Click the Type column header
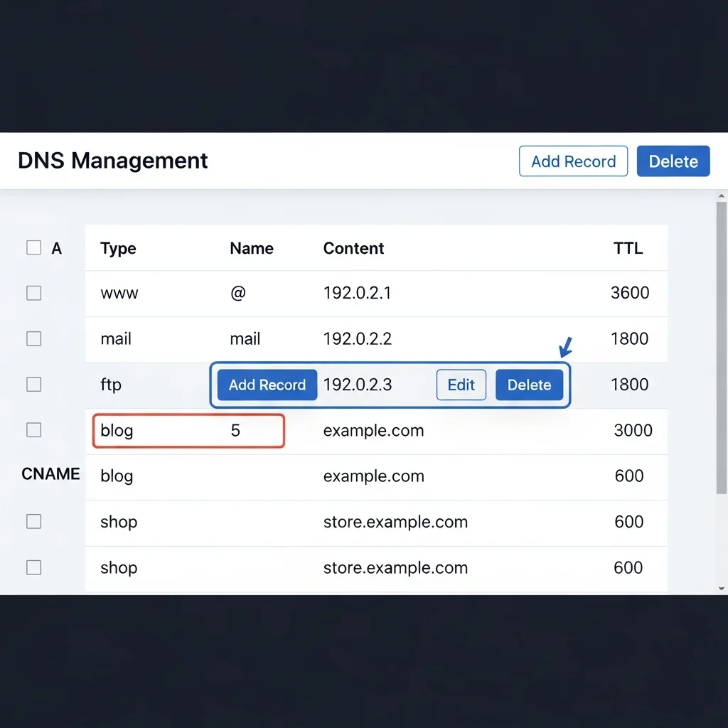728x728 pixels. 117,248
